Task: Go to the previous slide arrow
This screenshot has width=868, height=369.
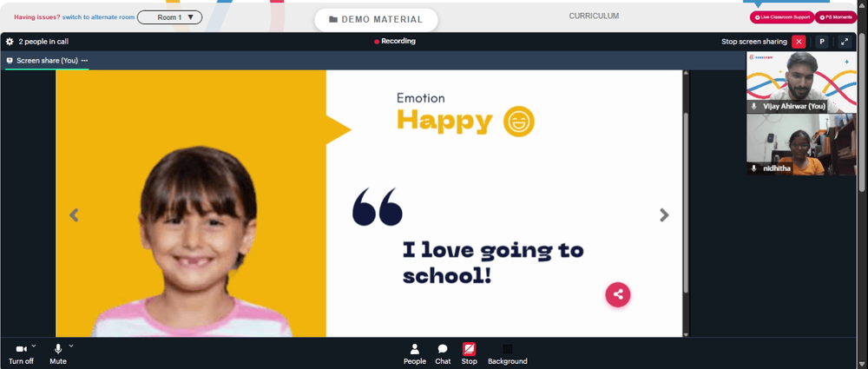Action: (x=74, y=215)
